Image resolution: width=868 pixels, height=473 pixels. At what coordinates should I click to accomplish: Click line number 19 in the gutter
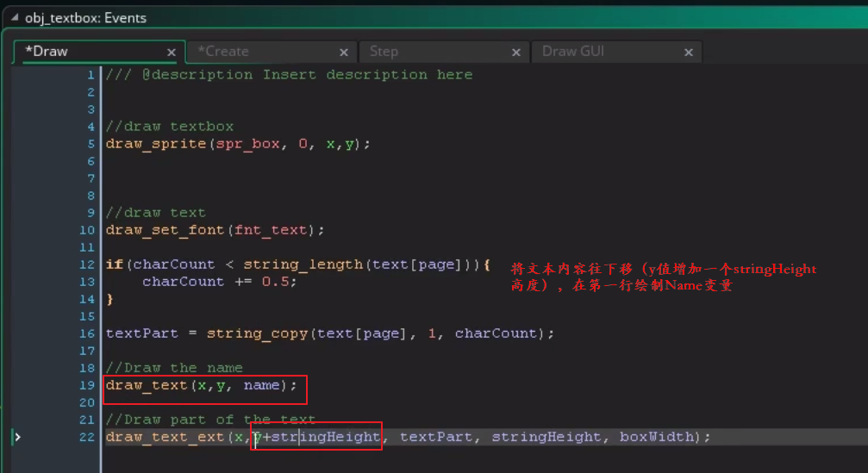coord(87,385)
